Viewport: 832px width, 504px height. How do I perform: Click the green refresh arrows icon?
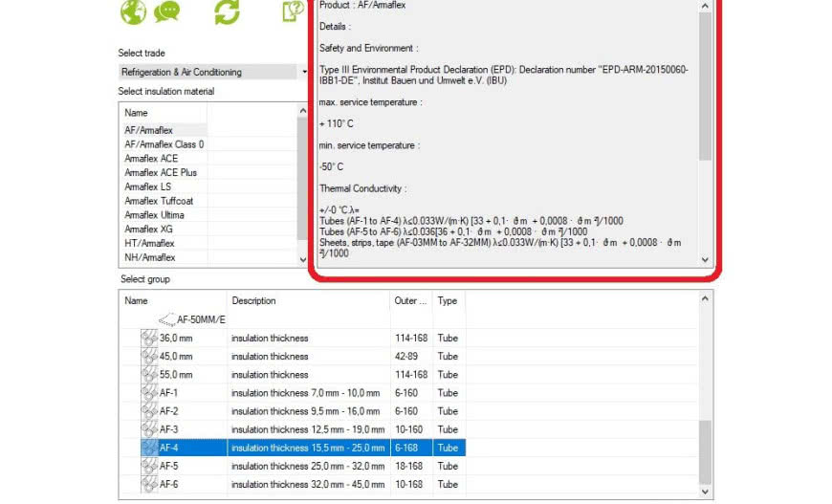pos(227,11)
